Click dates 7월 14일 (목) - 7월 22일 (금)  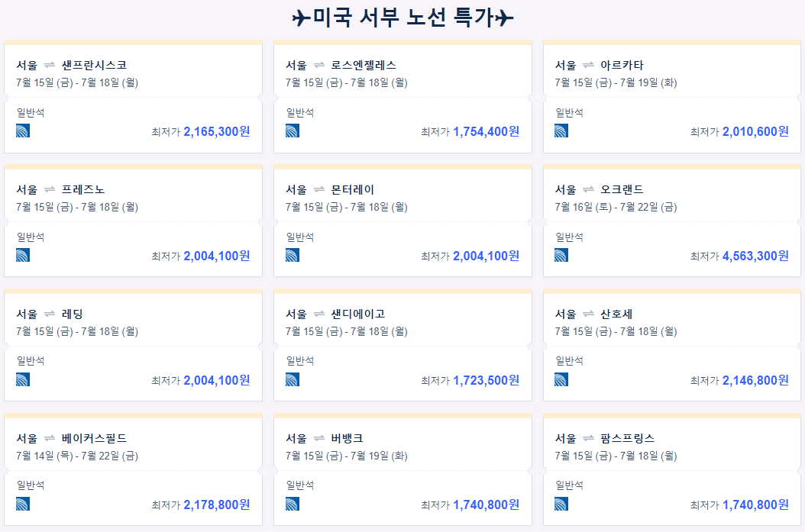pyautogui.click(x=77, y=456)
